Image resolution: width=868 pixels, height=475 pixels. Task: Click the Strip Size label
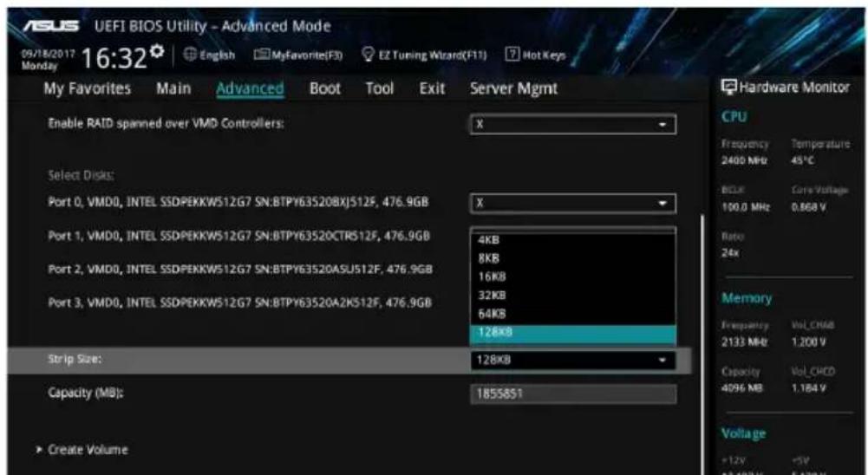tap(75, 360)
